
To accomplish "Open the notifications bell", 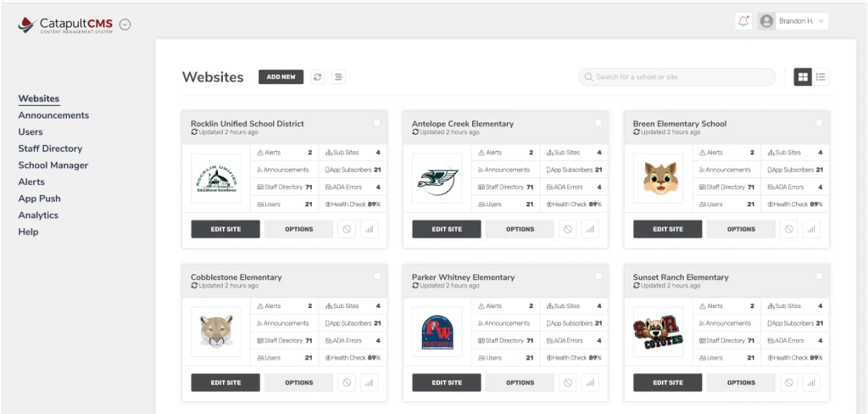I will tap(743, 21).
